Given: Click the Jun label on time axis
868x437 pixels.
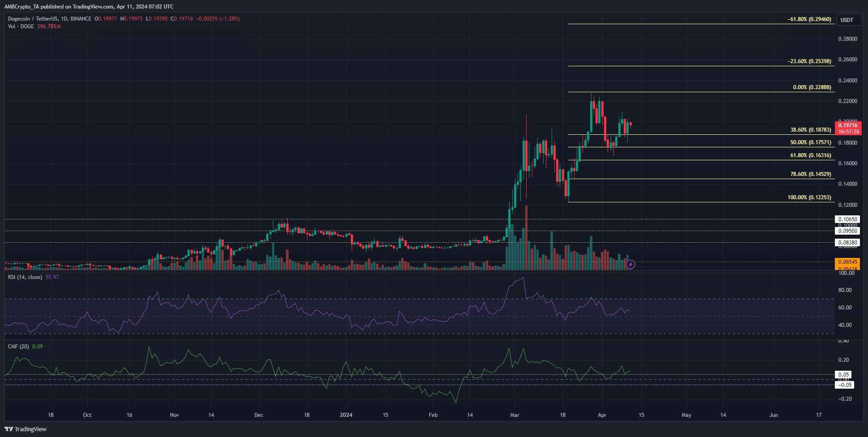Looking at the screenshot, I should click(x=774, y=415).
